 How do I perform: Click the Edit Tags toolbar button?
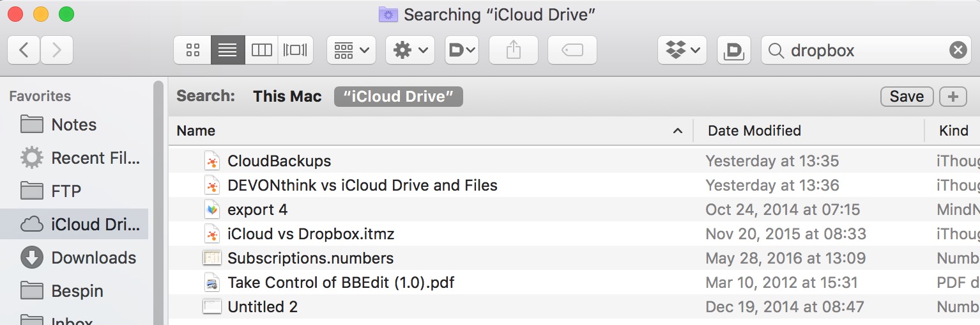coord(572,50)
